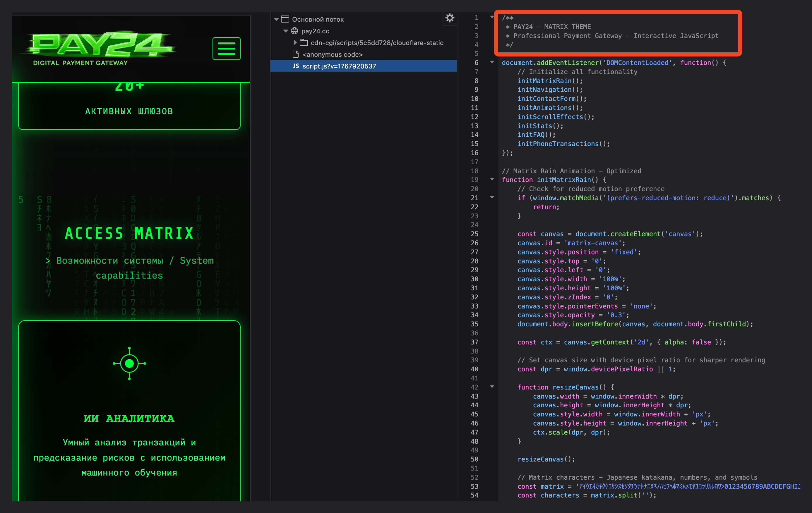Click the JS file icon of script.js
812x513 pixels.
[295, 66]
